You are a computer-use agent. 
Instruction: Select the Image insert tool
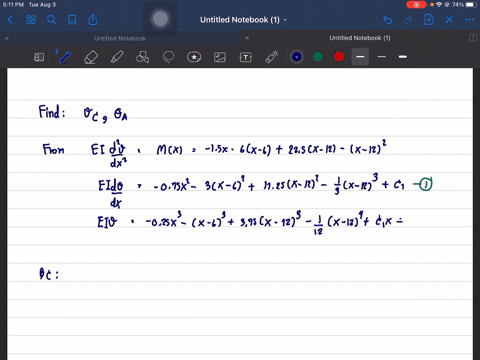[220, 57]
